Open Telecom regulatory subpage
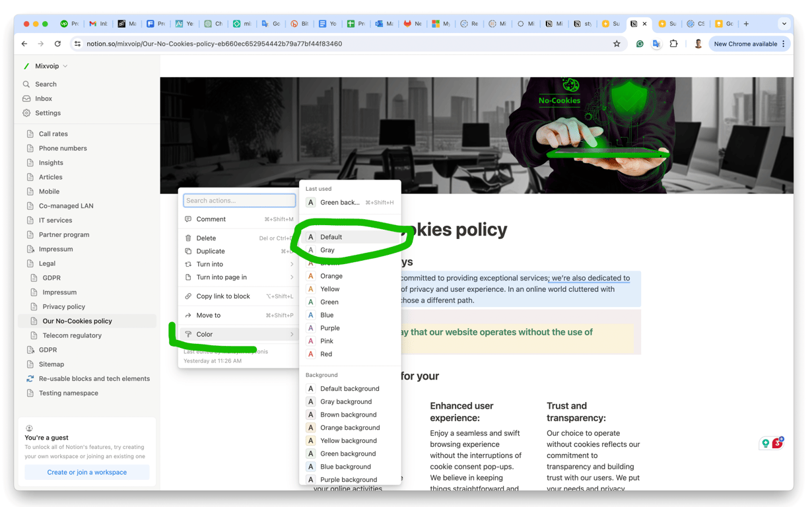The height and width of the screenshot is (507, 812). [x=72, y=335]
